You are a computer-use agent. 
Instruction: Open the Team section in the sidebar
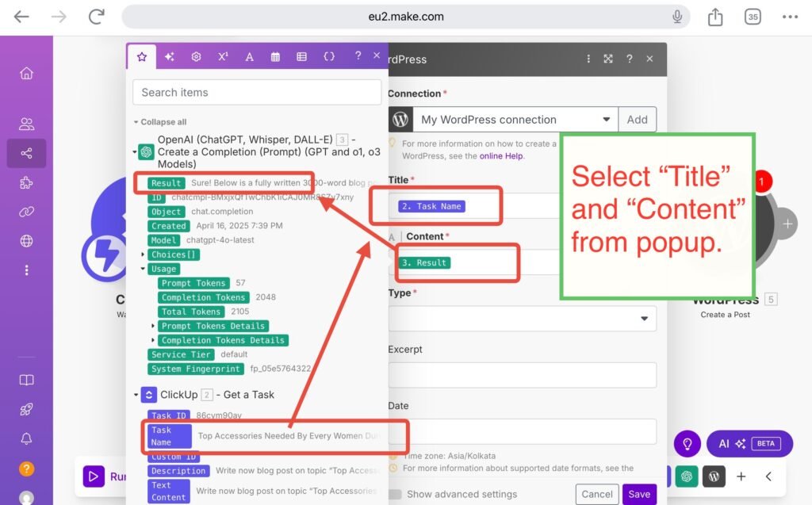[26, 124]
